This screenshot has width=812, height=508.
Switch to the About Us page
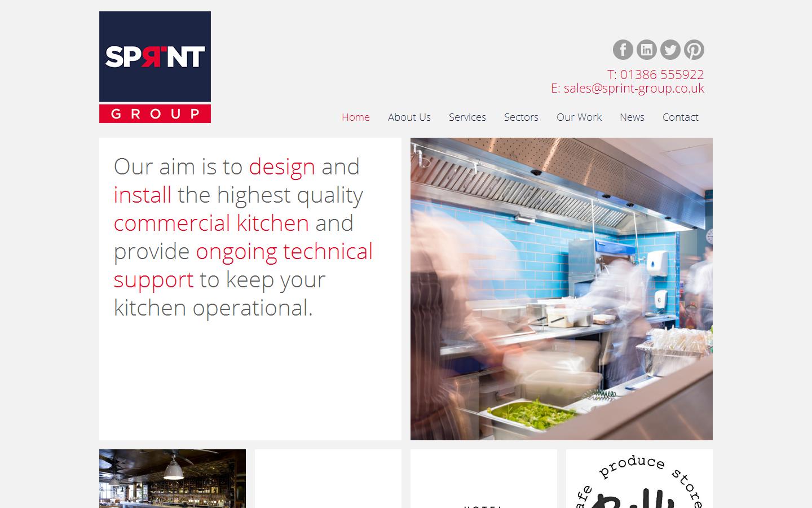click(409, 117)
